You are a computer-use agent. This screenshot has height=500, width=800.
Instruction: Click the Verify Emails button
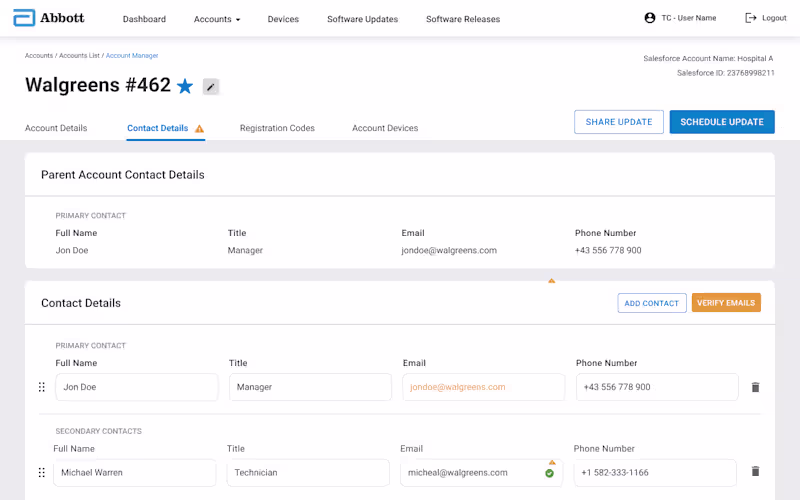point(726,303)
